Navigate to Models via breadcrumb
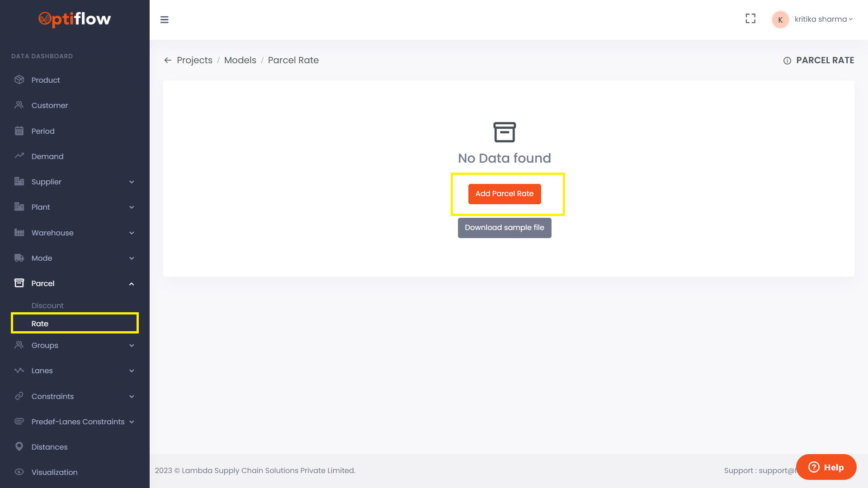The image size is (868, 488). pyautogui.click(x=240, y=60)
